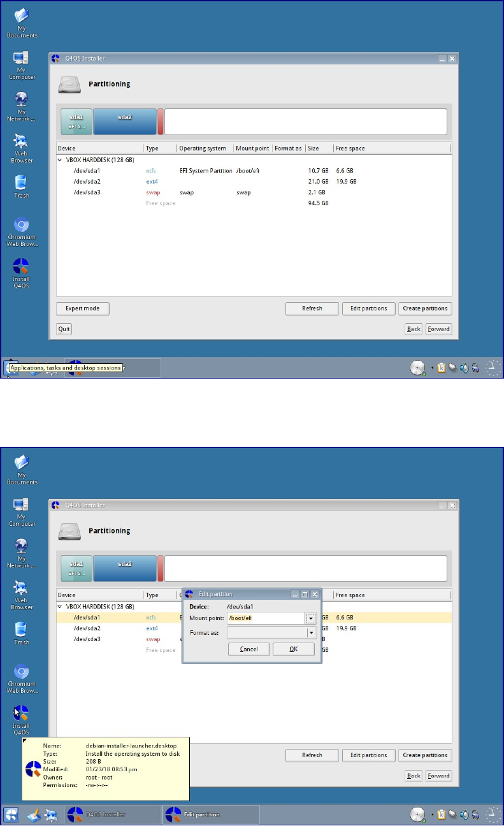Click Refresh in the upper screenshot

(x=312, y=308)
